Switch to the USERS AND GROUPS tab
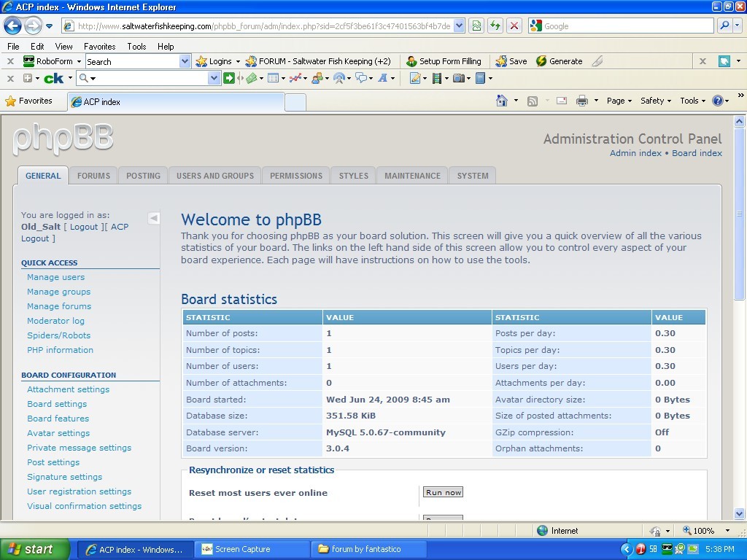 (x=215, y=176)
